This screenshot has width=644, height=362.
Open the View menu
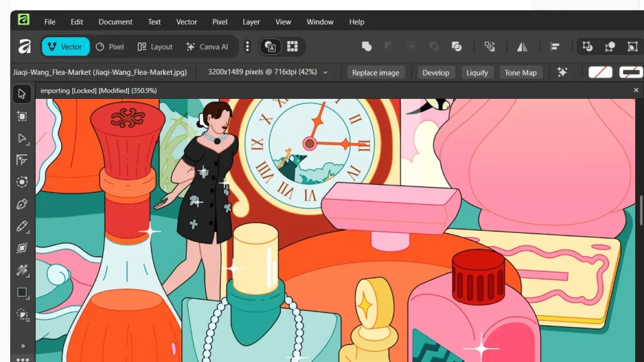[x=283, y=22]
